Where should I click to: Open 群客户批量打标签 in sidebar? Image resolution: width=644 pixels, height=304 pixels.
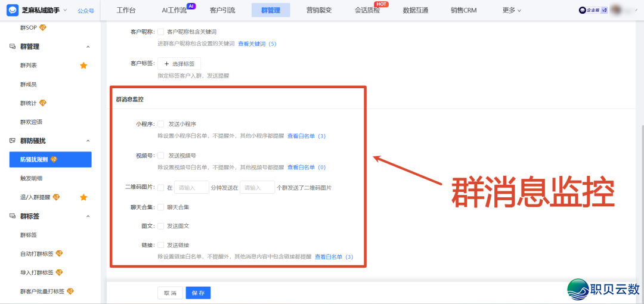42,291
